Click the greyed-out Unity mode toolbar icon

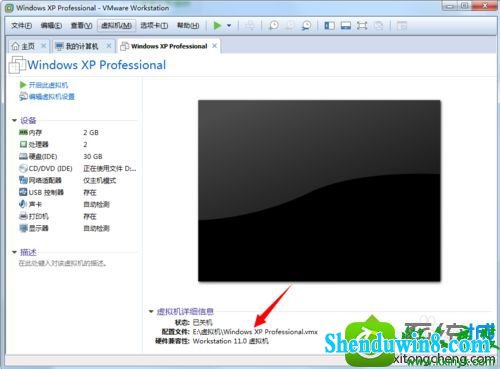tap(378, 26)
